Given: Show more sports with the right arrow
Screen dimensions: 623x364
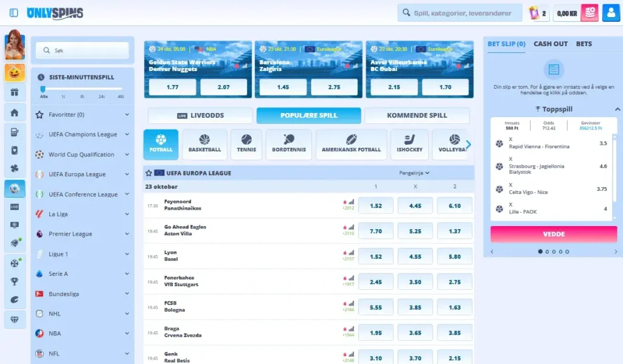Looking at the screenshot, I should 468,145.
